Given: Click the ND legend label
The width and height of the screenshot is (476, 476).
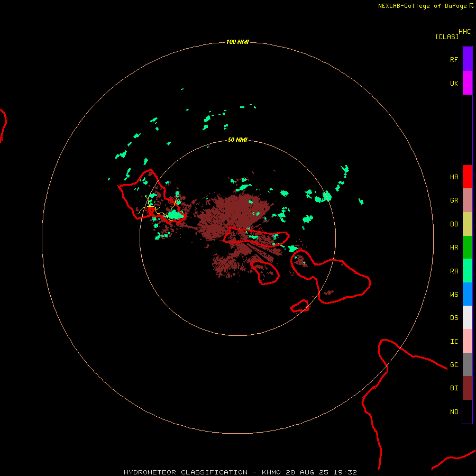Looking at the screenshot, I should click(454, 412).
